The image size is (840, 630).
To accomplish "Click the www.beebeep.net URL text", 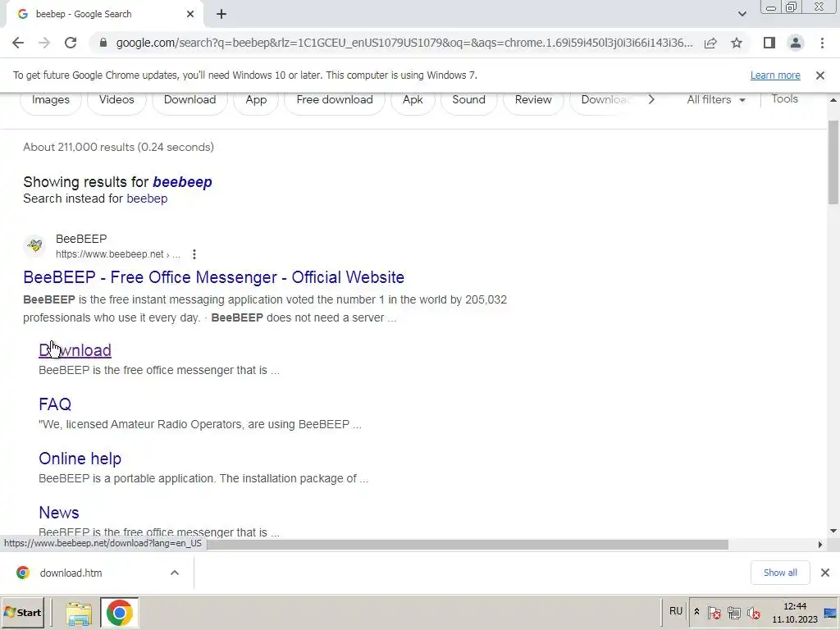I will point(109,254).
